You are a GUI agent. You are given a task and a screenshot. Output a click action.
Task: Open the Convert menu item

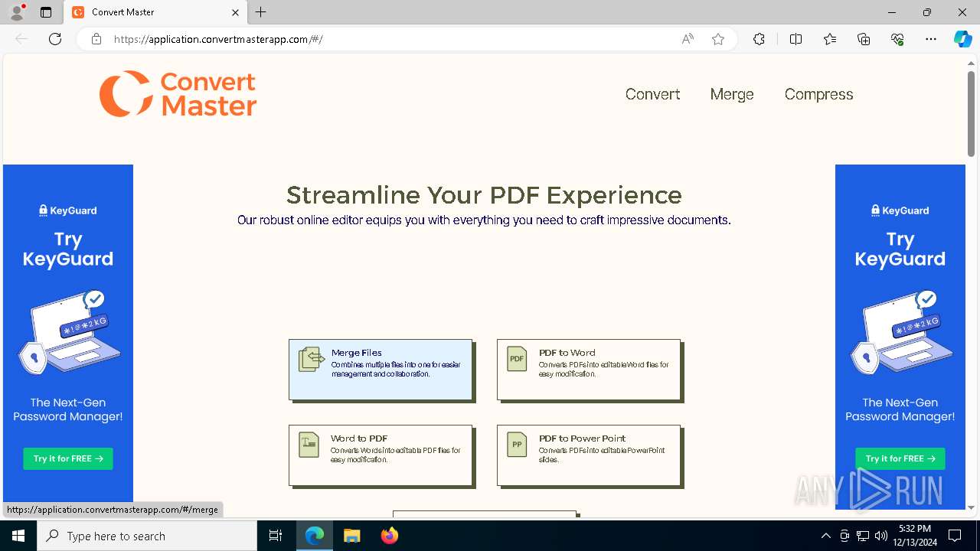pyautogui.click(x=652, y=94)
